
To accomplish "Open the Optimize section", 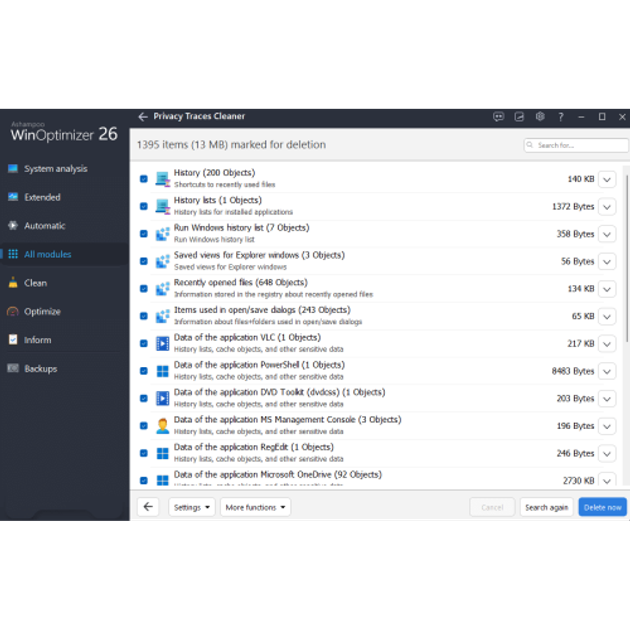I will [x=64, y=311].
